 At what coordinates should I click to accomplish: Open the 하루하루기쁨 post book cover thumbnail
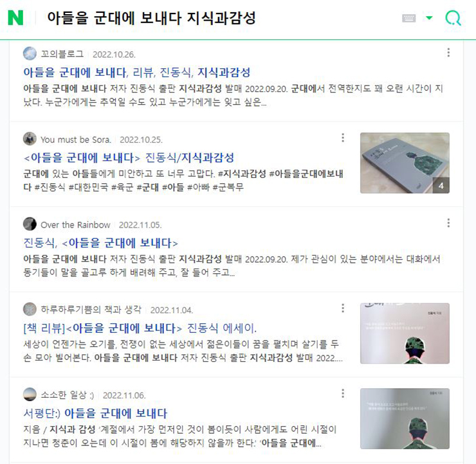pos(405,334)
